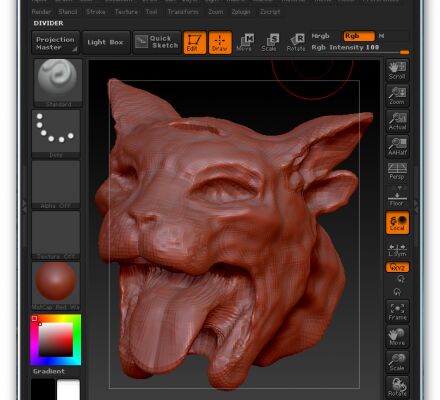The image size is (440, 400).
Task: Open the Zplugin menu
Action: pyautogui.click(x=241, y=12)
